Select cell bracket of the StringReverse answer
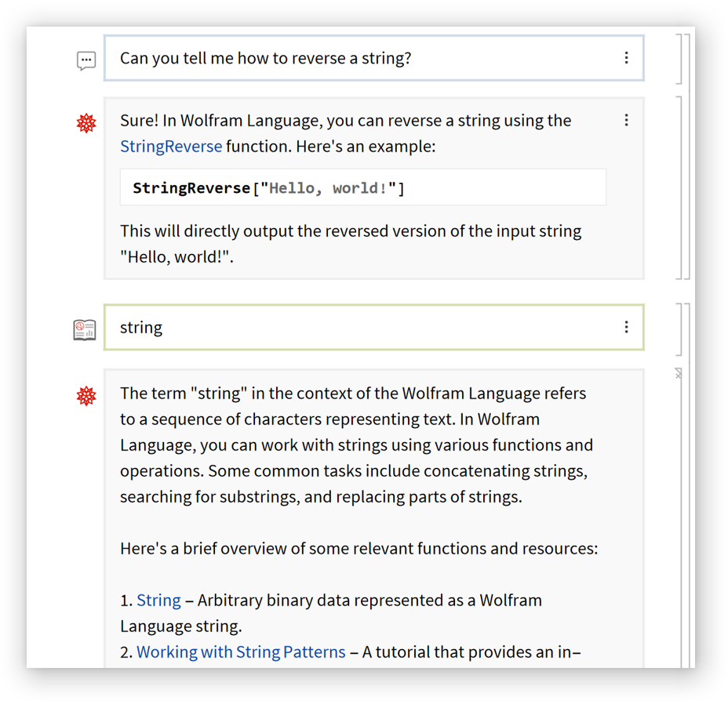This screenshot has width=728, height=704. tap(679, 187)
